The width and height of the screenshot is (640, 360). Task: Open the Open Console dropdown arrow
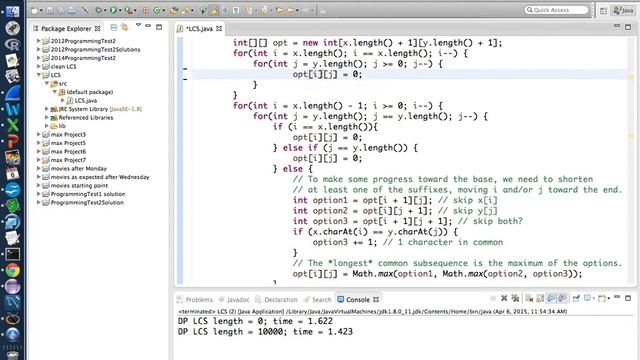(609, 299)
